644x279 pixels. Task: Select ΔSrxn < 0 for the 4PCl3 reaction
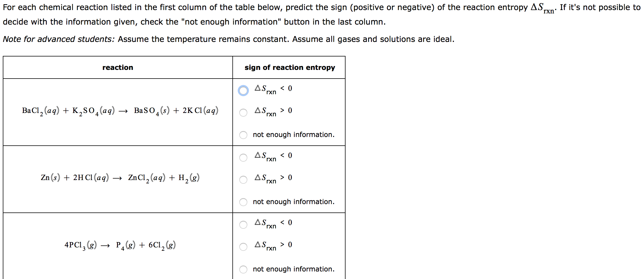(x=243, y=224)
